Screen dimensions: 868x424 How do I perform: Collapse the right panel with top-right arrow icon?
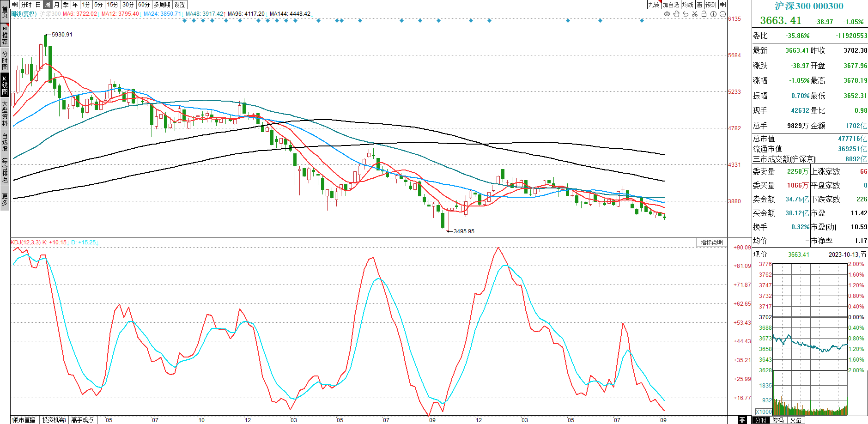723,5
